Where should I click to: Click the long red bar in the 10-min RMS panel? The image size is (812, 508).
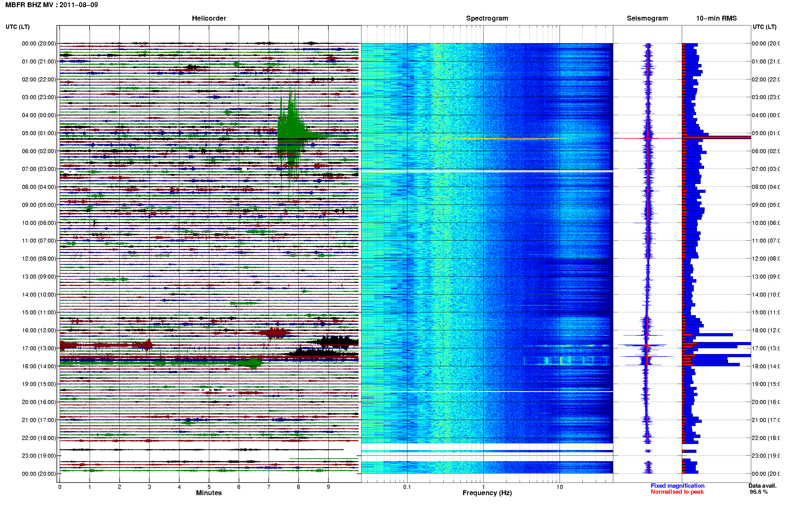[716, 137]
